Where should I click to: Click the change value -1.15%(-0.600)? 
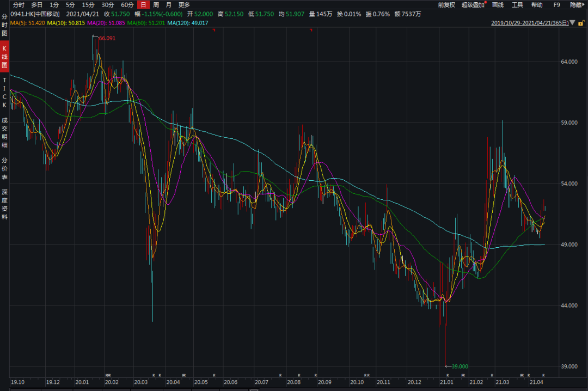pos(162,14)
